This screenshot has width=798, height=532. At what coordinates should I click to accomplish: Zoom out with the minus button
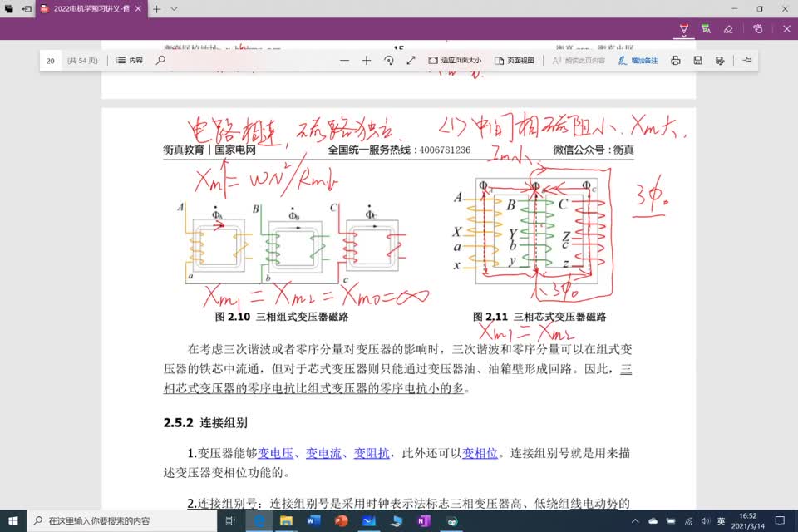coord(344,60)
